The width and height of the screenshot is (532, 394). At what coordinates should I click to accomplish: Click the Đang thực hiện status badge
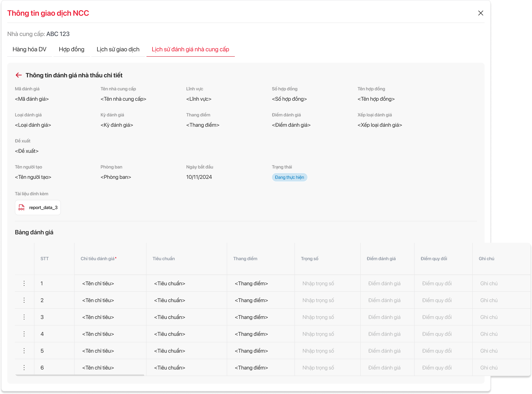click(289, 177)
